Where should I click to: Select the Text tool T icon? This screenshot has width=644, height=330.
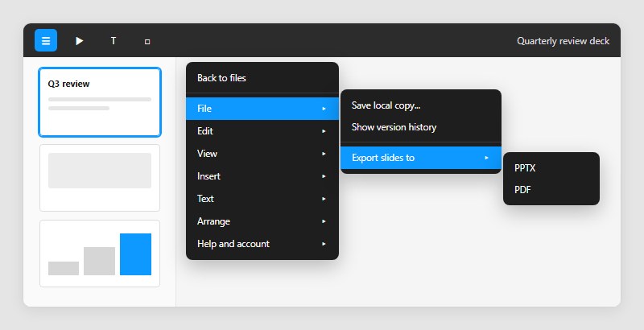[x=114, y=40]
